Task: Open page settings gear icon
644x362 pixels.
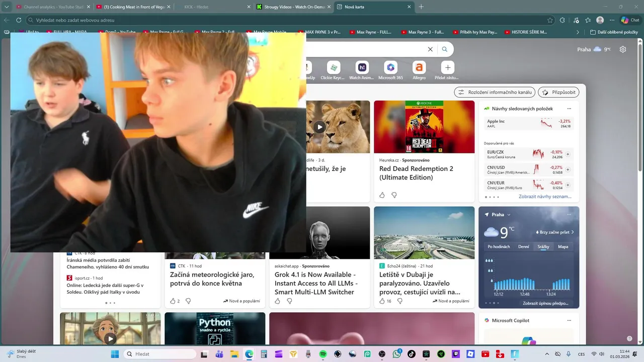Action: (x=623, y=49)
